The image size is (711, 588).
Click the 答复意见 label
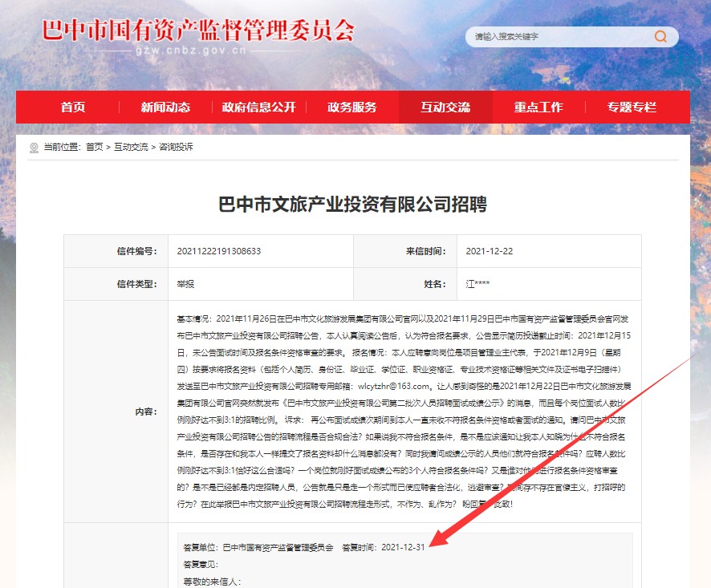coord(201,565)
